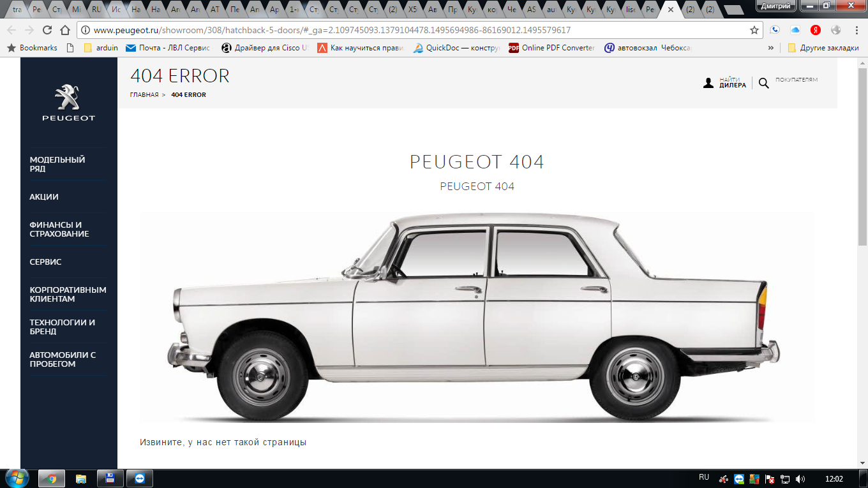Open TeamViewer from the taskbar
The width and height of the screenshot is (868, 488).
139,478
